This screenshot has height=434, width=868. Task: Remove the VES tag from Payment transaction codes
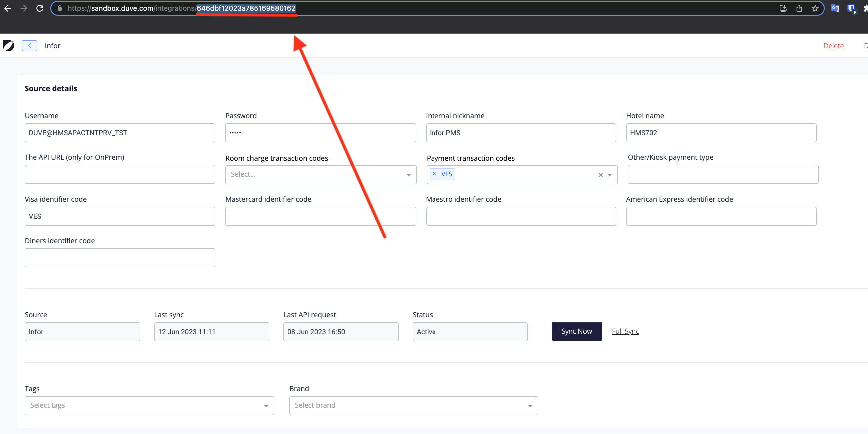434,174
